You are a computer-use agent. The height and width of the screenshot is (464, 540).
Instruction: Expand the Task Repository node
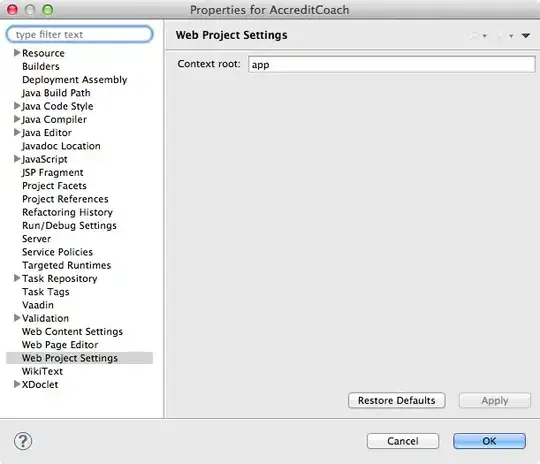pos(17,278)
